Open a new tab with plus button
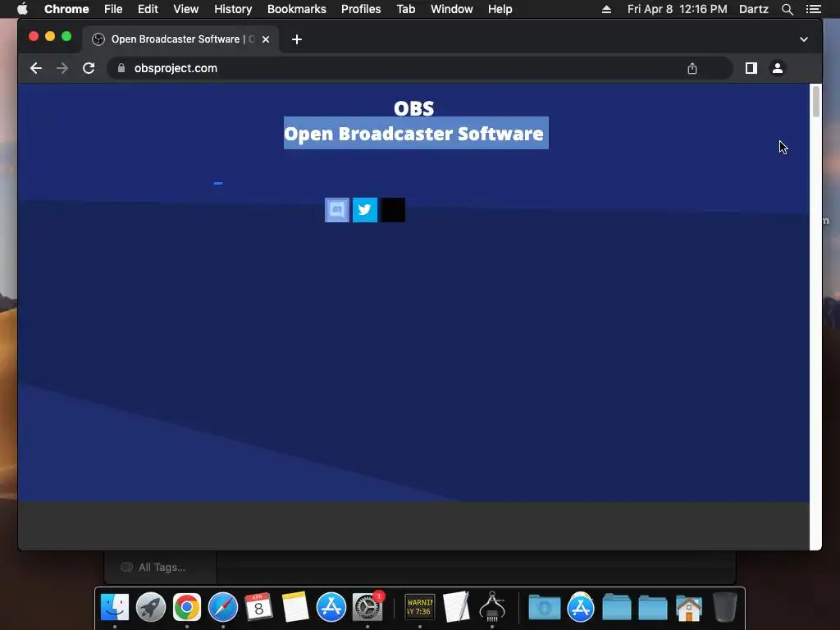The height and width of the screenshot is (630, 840). coord(297,39)
